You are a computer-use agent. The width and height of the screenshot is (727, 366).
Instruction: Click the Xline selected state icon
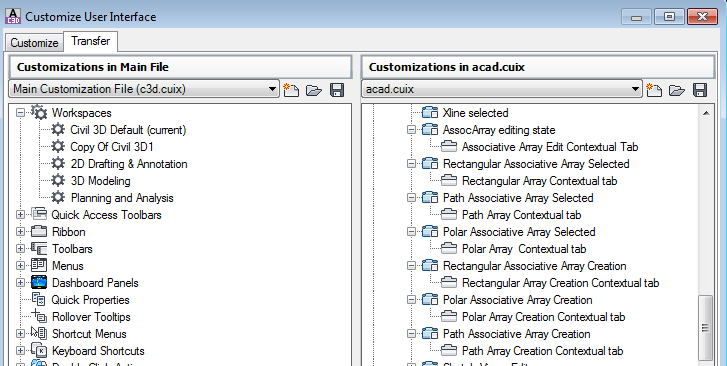(x=430, y=113)
